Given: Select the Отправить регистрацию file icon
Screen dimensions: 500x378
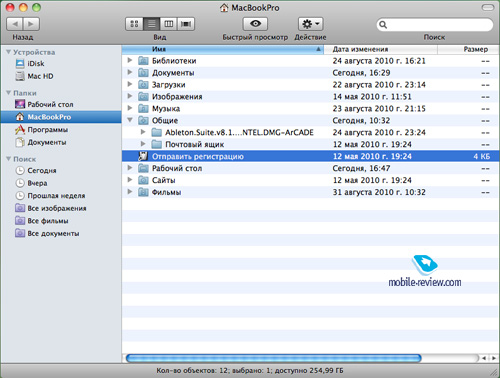Looking at the screenshot, I should pos(143,156).
